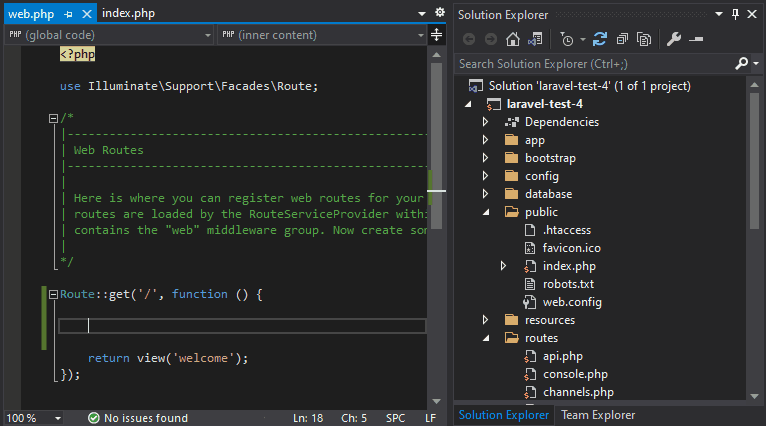The width and height of the screenshot is (766, 426).
Task: Click the Forward navigation arrow in Solution Explorer
Action: (x=490, y=39)
